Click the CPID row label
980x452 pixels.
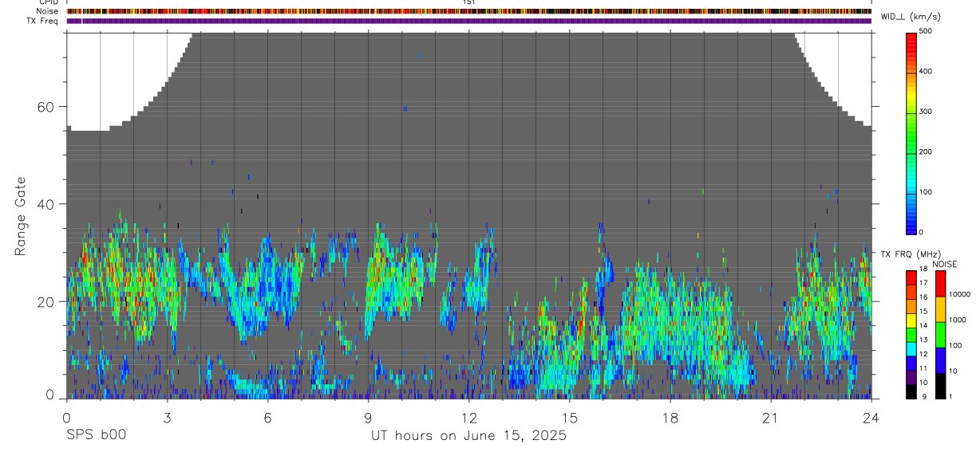[48, 3]
